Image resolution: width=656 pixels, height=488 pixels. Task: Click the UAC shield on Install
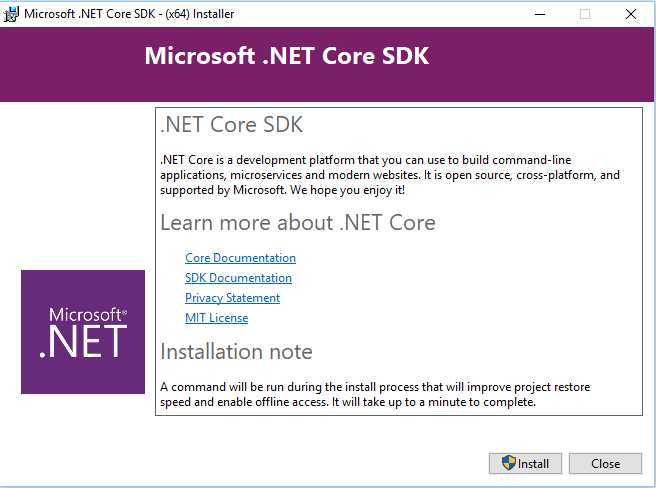click(x=509, y=463)
